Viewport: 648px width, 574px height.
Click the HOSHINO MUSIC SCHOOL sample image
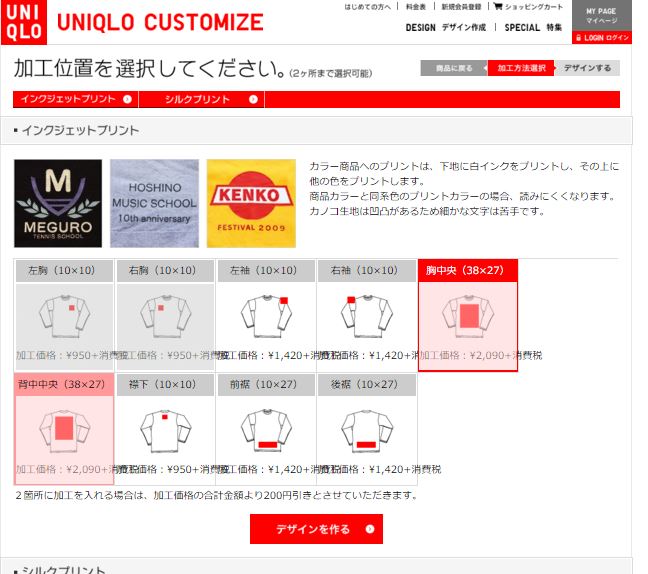pos(154,203)
